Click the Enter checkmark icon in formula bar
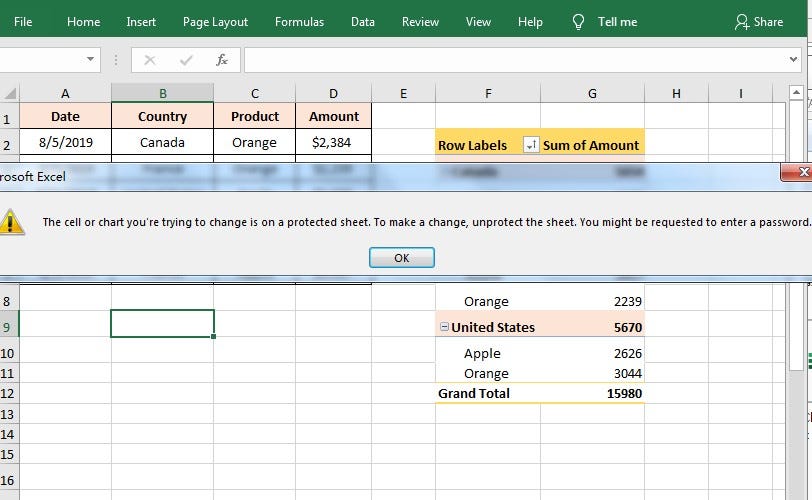The height and width of the screenshot is (500, 812). click(186, 61)
